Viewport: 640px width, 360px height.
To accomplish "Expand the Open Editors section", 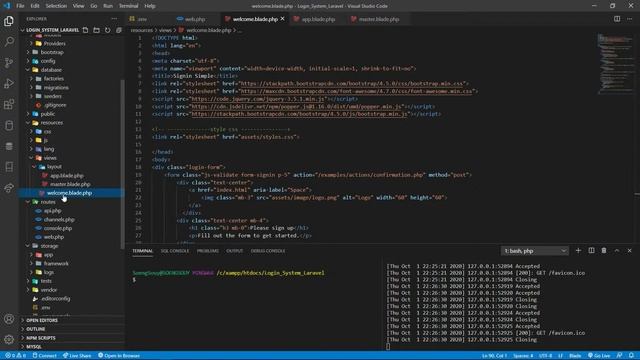I will click(x=42, y=320).
